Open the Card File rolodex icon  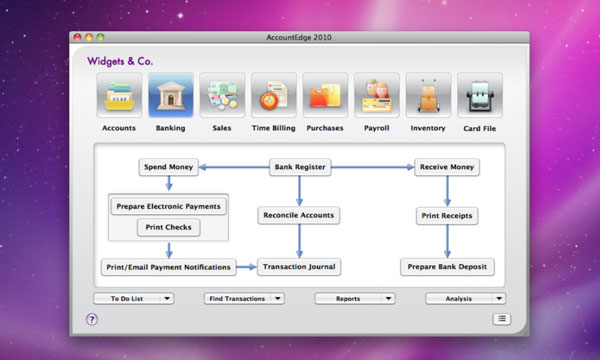(x=479, y=95)
